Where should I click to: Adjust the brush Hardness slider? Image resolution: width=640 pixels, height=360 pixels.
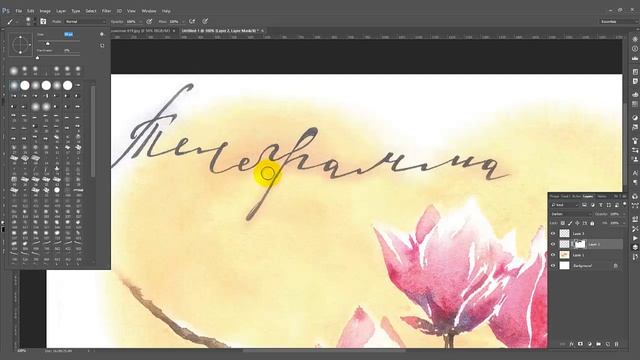[x=38, y=57]
